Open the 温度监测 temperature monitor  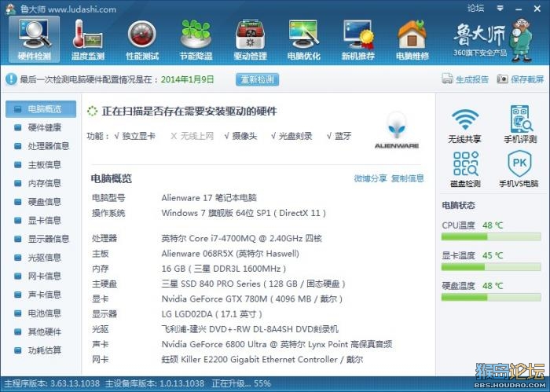coord(88,39)
